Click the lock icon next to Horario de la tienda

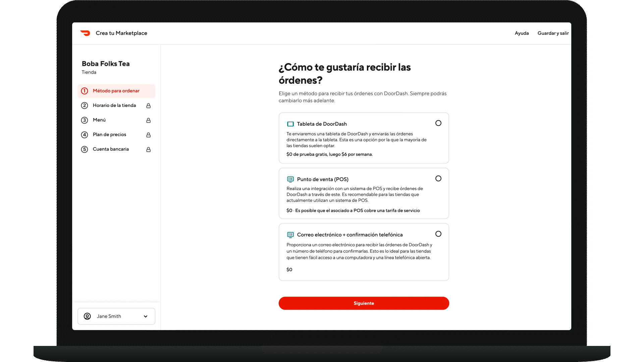(x=149, y=105)
